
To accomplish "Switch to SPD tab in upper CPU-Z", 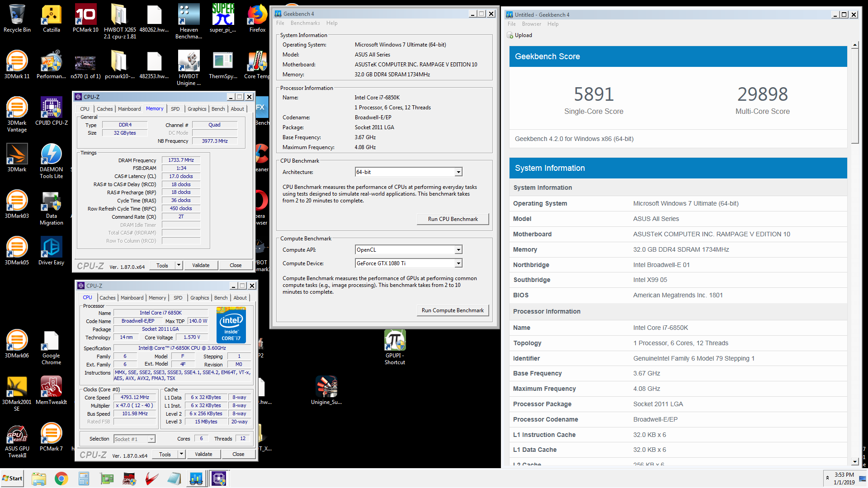I will [x=175, y=109].
